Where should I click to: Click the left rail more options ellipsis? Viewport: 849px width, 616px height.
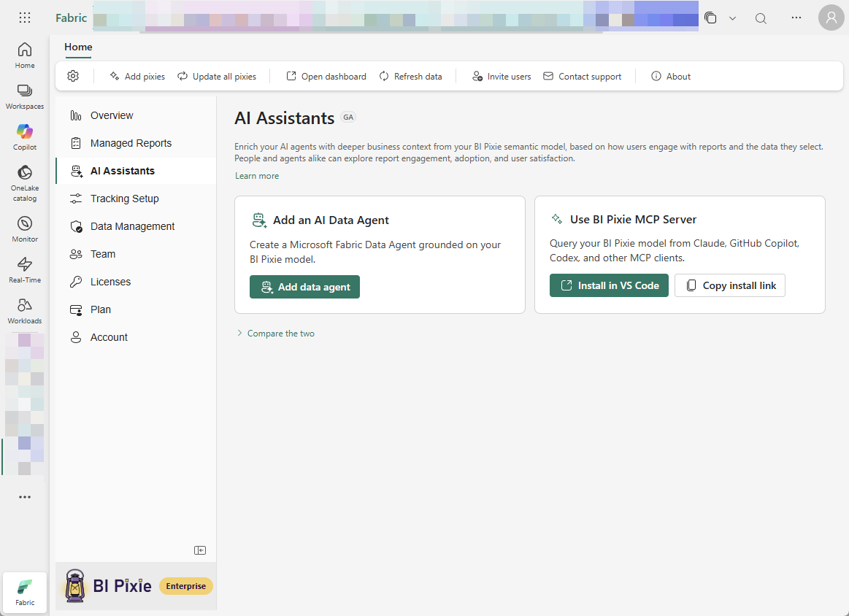[25, 497]
